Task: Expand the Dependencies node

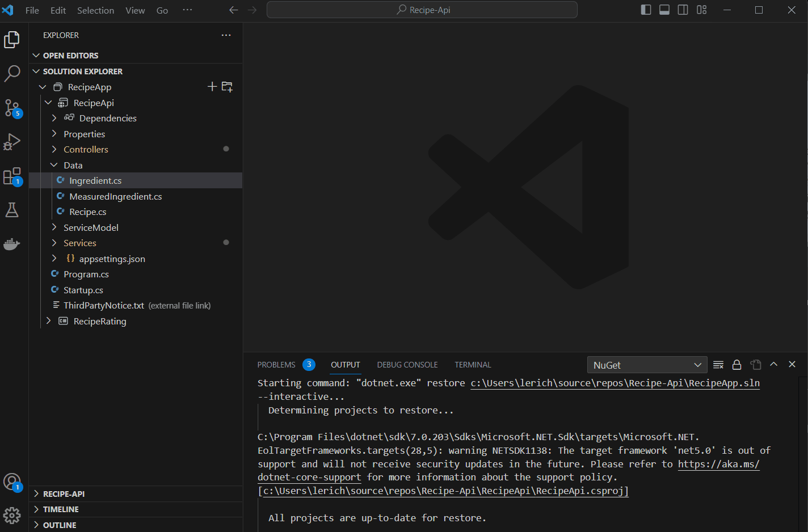Action: tap(54, 118)
